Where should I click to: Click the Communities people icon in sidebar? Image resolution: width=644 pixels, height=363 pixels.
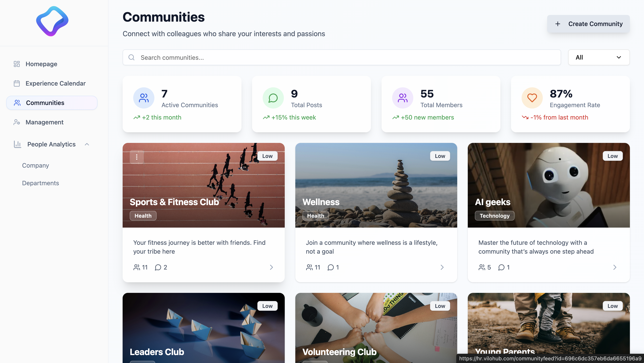tap(17, 103)
